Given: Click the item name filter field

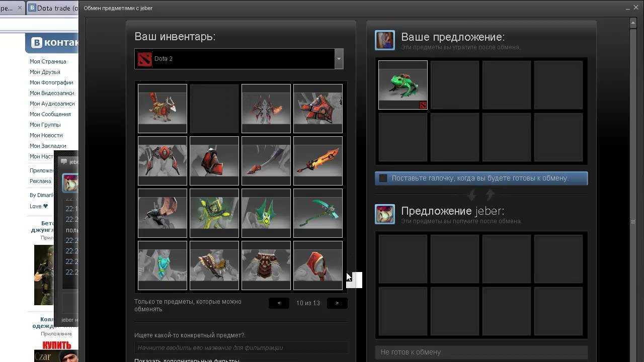Looking at the screenshot, I should coord(241,347).
